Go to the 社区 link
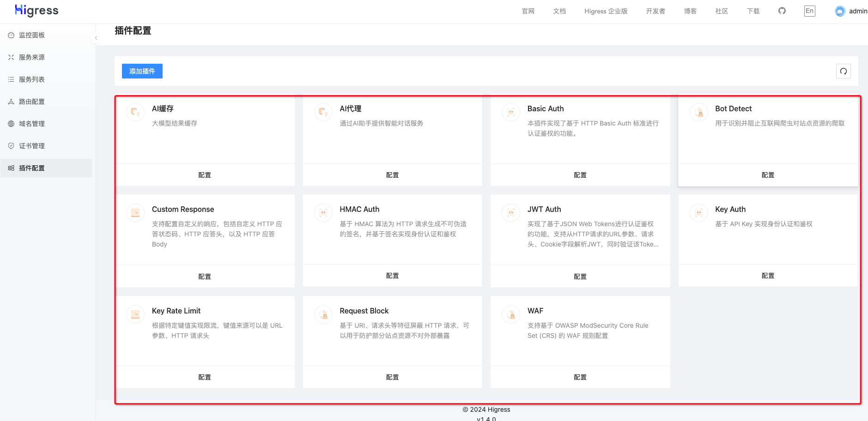This screenshot has height=421, width=868. [722, 11]
